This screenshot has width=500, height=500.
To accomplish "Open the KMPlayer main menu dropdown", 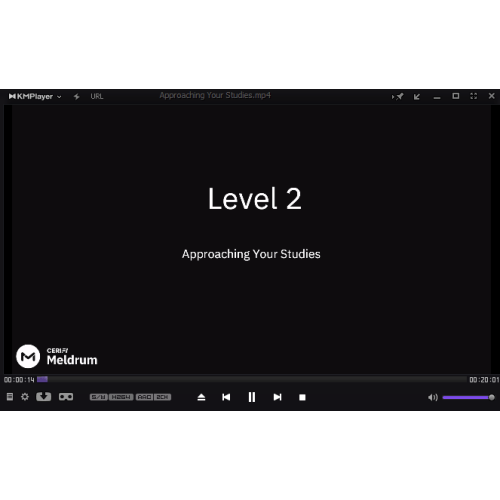I will pos(35,96).
